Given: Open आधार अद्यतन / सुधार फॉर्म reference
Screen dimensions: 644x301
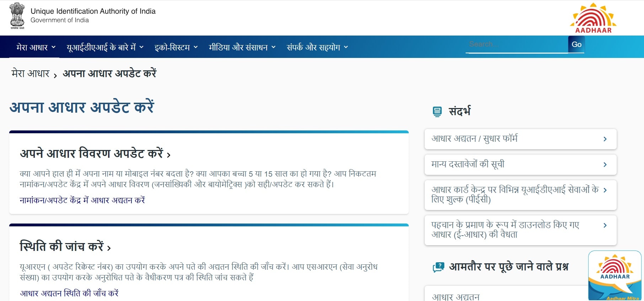Looking at the screenshot, I should click(520, 139).
